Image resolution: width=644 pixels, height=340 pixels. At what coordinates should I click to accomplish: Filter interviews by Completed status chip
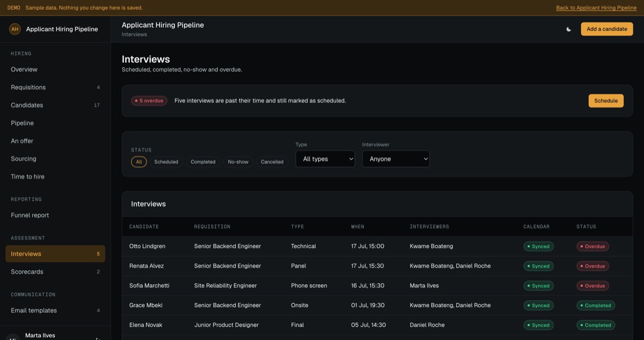203,162
